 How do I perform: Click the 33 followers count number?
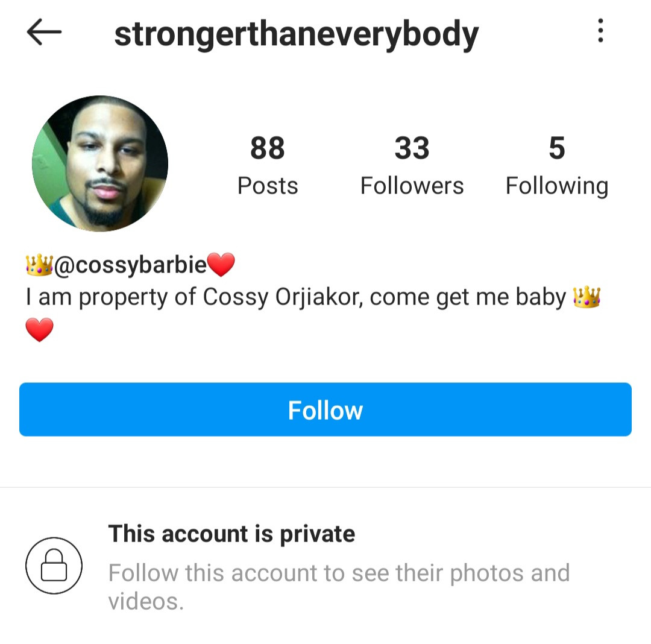(x=412, y=148)
